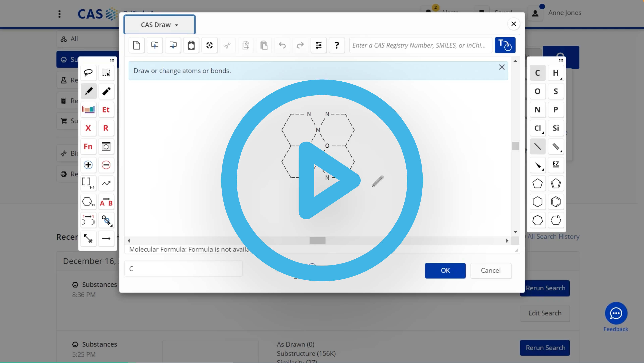644x363 pixels.
Task: Select the reaction arrow tool
Action: click(106, 238)
